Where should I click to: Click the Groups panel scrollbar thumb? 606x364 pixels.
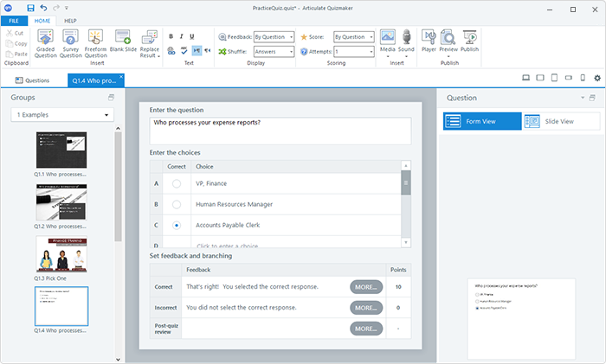pos(118,187)
